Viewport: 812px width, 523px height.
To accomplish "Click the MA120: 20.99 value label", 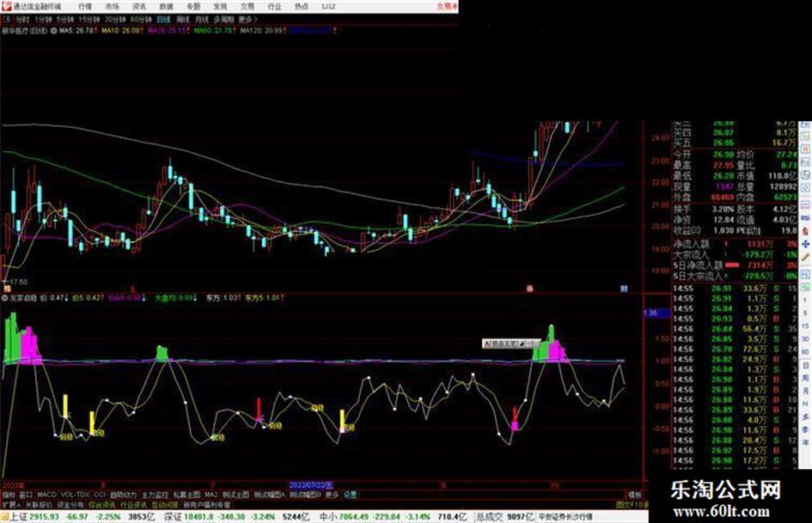I will coord(263,31).
